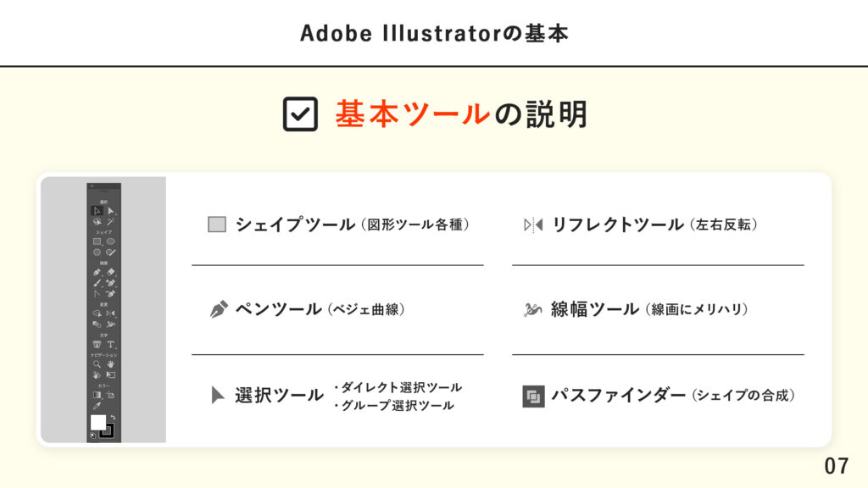Click the シェイプツール label

point(295,225)
